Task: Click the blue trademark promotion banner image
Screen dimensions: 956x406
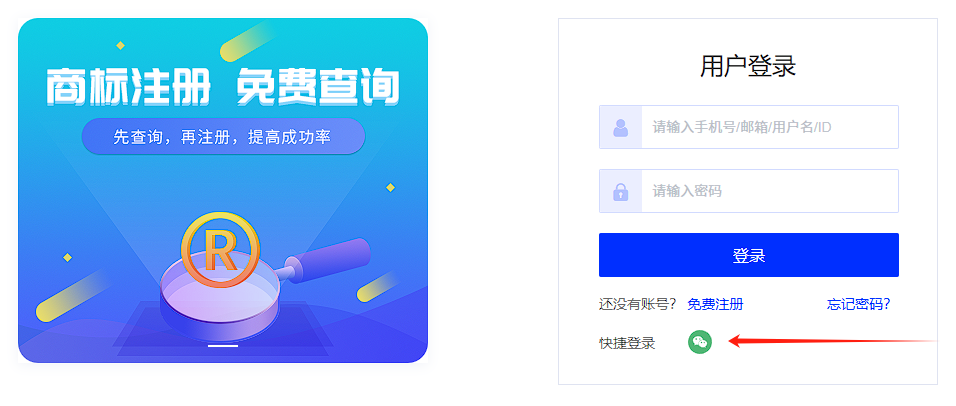Action: [x=223, y=191]
